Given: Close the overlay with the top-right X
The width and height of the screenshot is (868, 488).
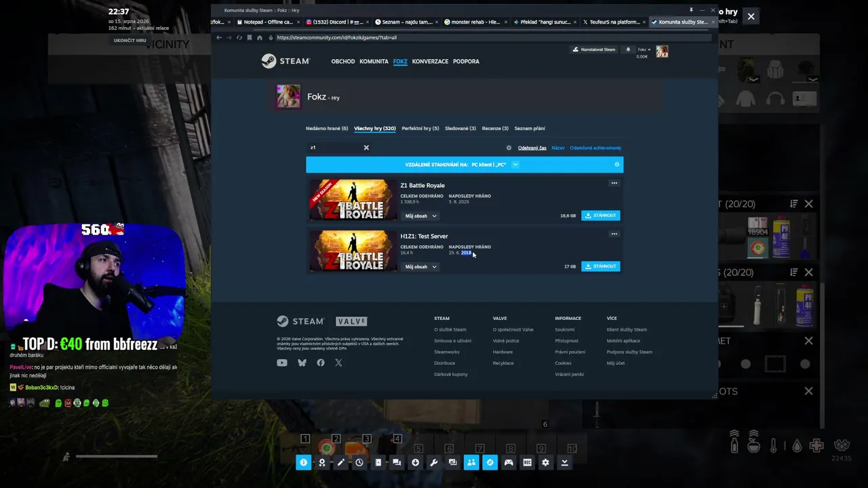Looking at the screenshot, I should tap(751, 16).
